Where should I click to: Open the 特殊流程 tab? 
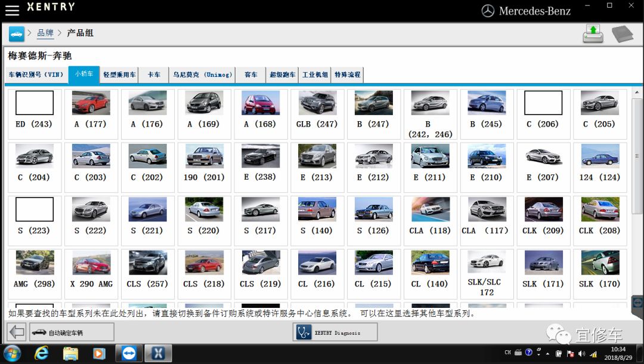click(348, 75)
